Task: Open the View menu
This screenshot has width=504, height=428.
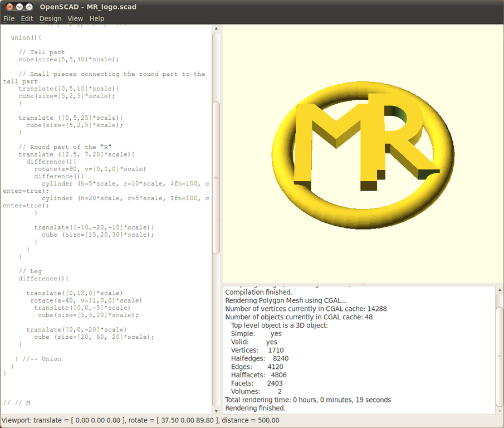Action: point(75,18)
